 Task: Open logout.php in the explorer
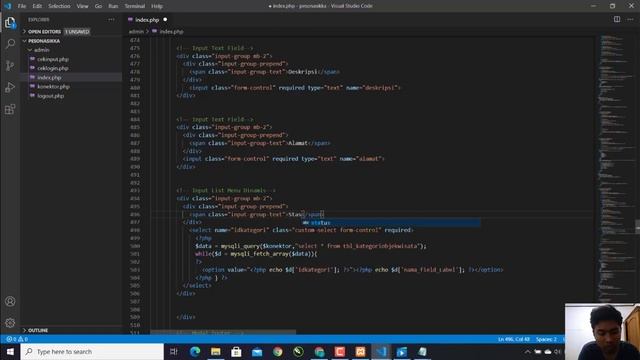(51, 96)
